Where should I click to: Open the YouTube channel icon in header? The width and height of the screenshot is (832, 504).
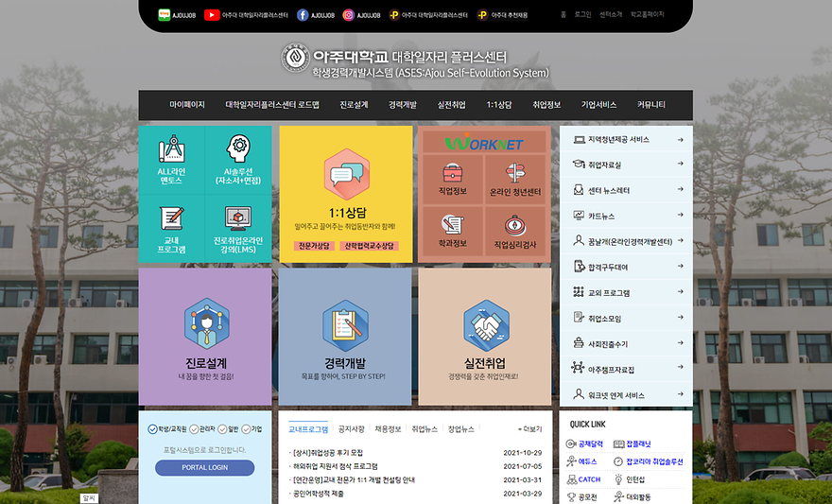click(x=212, y=15)
